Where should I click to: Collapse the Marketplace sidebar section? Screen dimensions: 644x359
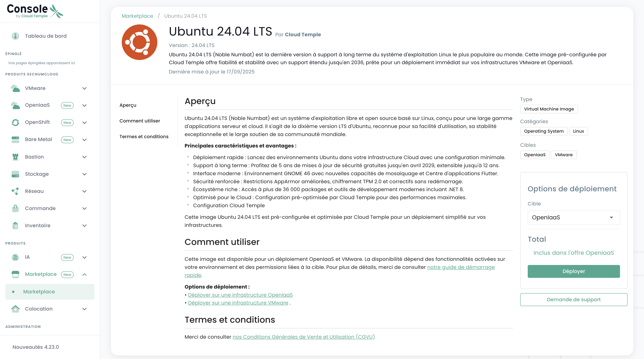(x=84, y=275)
